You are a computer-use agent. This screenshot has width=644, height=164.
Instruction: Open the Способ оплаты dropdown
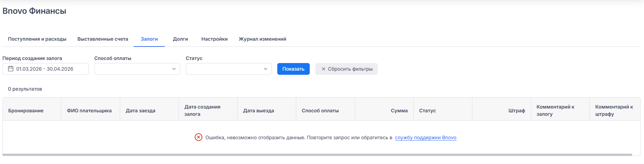click(137, 69)
